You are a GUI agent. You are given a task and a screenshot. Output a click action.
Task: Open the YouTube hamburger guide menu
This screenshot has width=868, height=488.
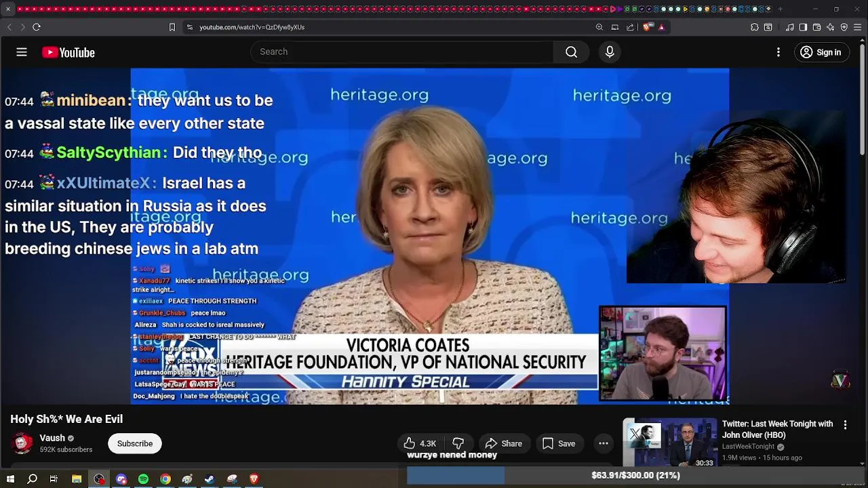coord(22,52)
